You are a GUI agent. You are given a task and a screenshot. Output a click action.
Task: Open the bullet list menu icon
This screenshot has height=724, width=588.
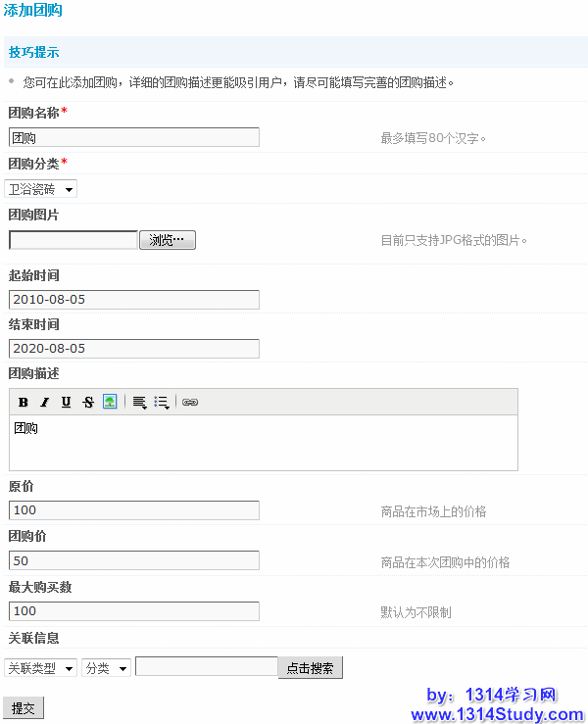(162, 402)
